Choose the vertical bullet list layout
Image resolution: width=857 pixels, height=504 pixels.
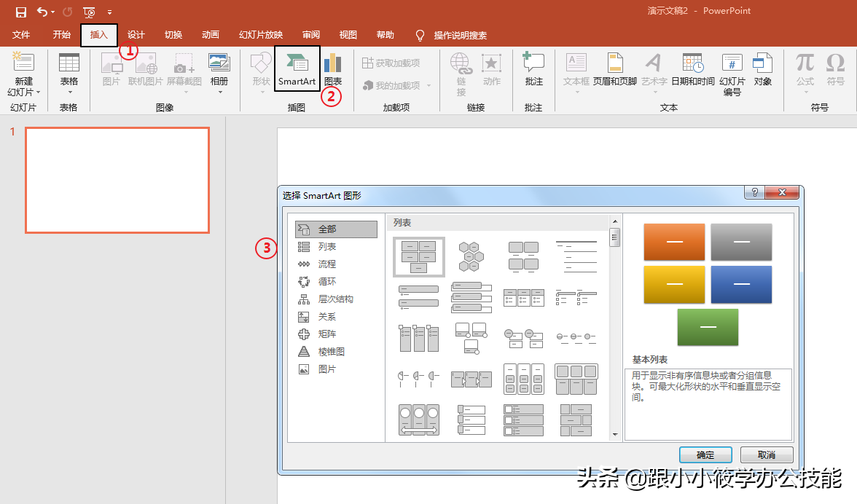click(x=418, y=297)
